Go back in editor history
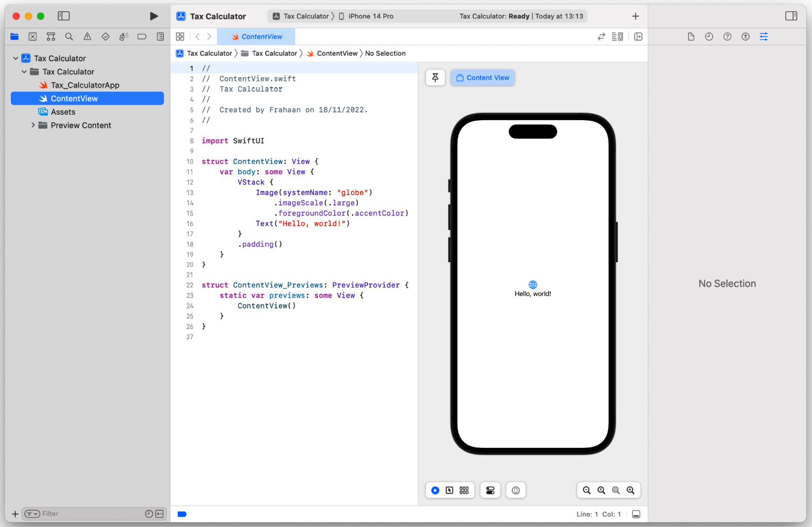This screenshot has height=527, width=812. [x=197, y=36]
